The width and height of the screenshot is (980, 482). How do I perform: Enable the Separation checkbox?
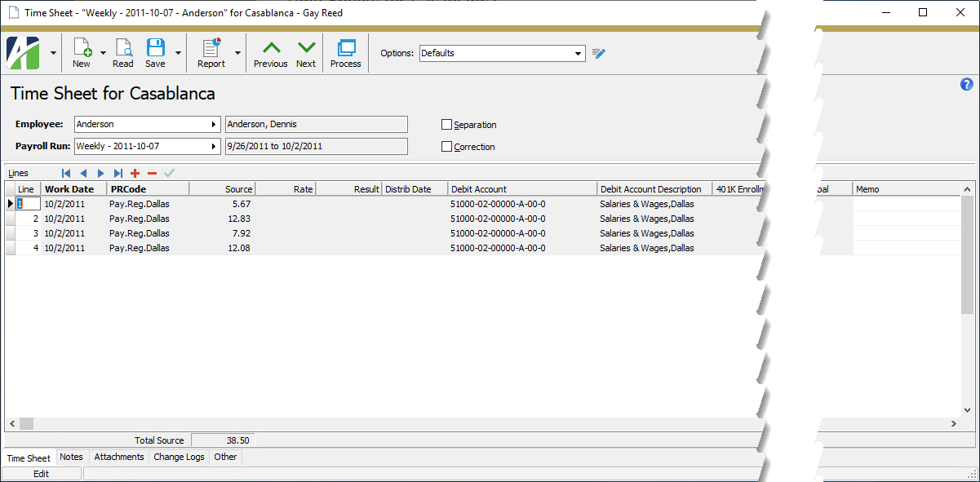(x=446, y=125)
